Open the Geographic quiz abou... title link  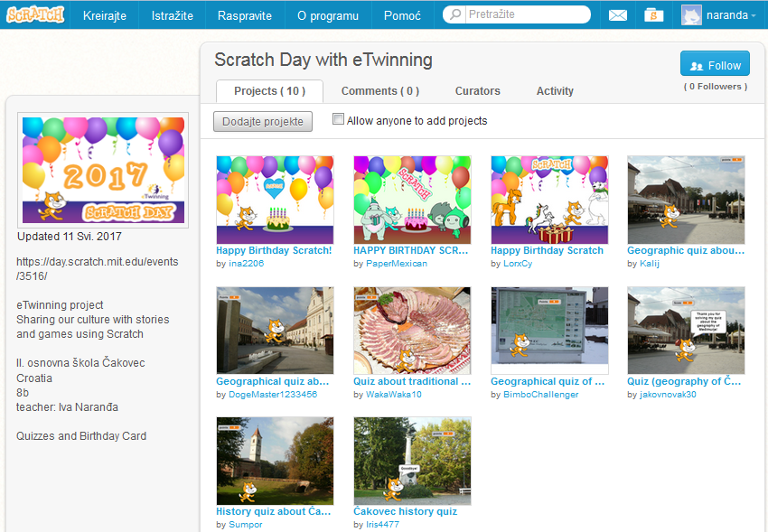[686, 250]
